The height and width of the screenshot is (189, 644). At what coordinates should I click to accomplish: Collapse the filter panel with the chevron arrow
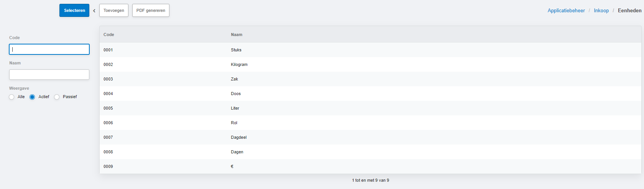click(x=94, y=11)
